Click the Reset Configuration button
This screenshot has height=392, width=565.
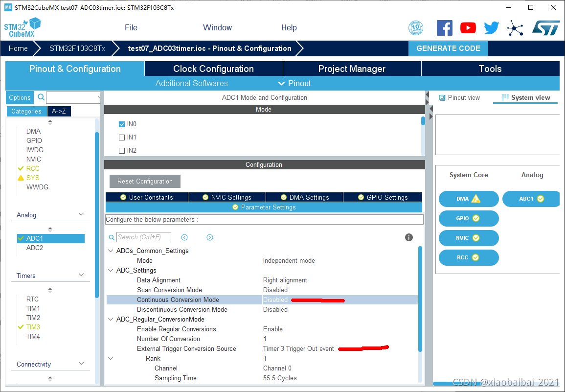(145, 182)
